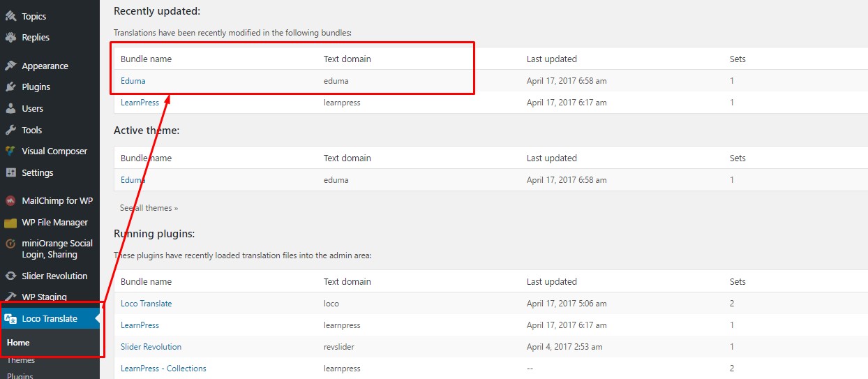Screen dimensions: 868x379
Task: Click the Active theme heading
Action: click(x=147, y=131)
